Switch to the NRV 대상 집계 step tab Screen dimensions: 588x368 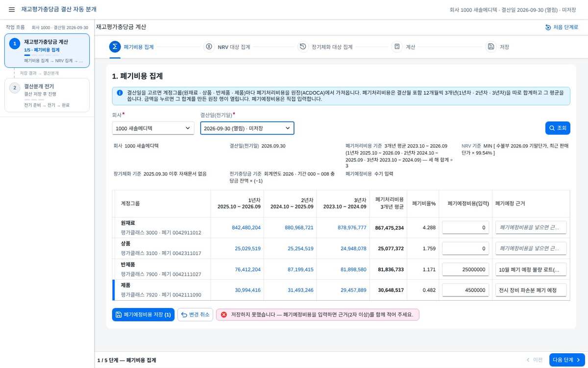click(x=227, y=47)
